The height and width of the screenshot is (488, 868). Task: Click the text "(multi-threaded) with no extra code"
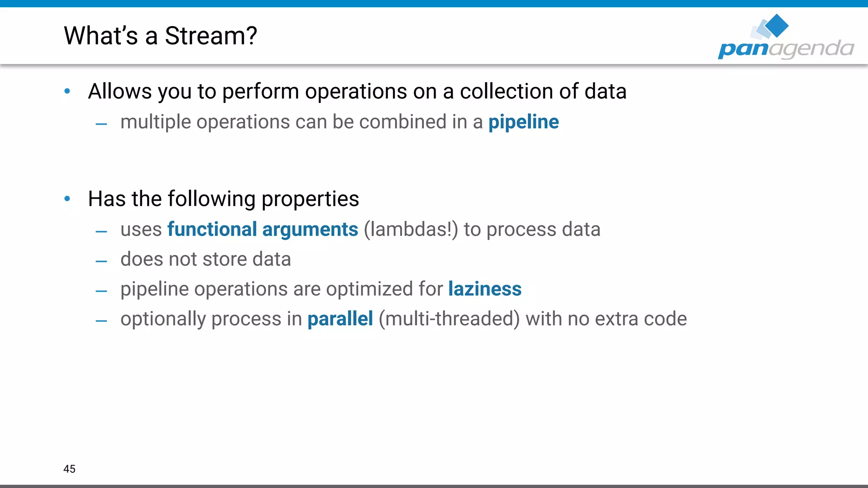pos(533,319)
